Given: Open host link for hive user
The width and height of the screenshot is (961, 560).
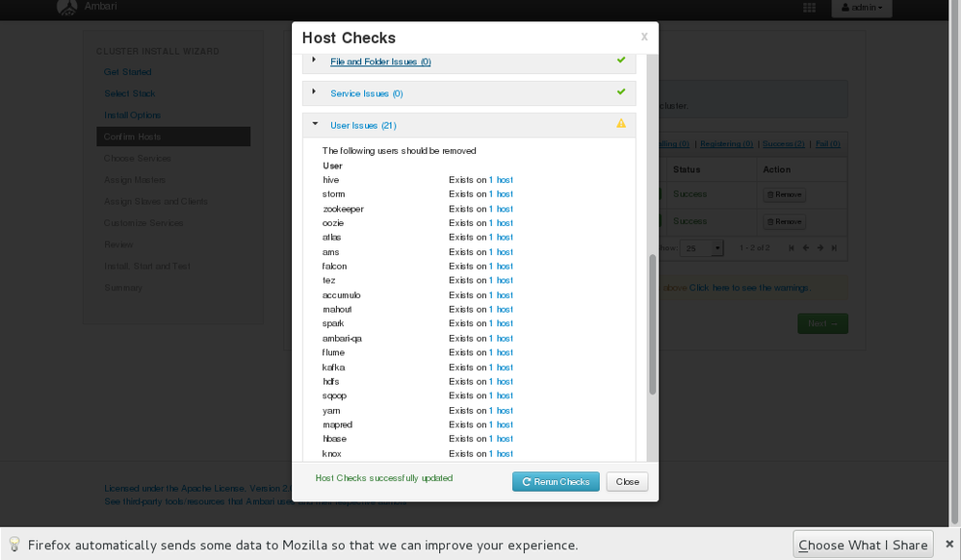Looking at the screenshot, I should (x=501, y=180).
